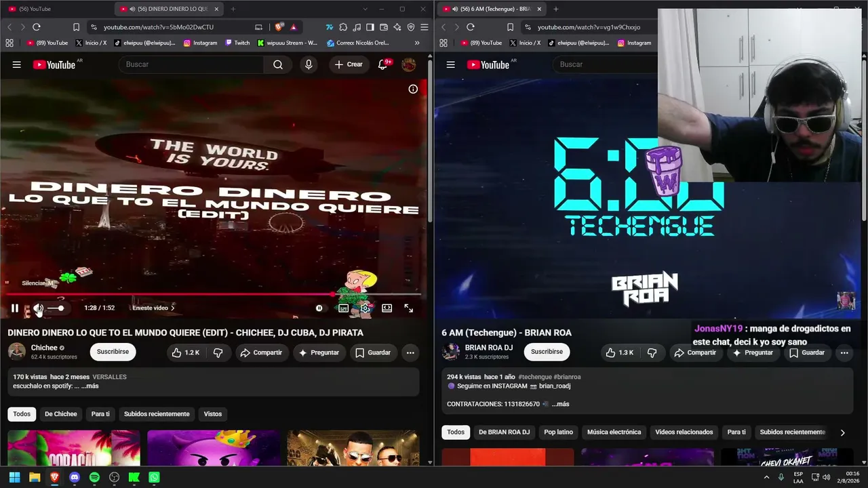Viewport: 868px width, 488px height.
Task: Select the 'Subidos recientemente' chip in left window
Action: point(157,414)
